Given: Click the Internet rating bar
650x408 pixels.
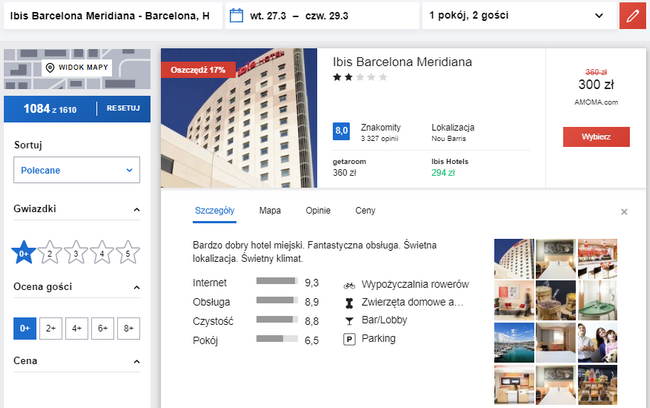Looking at the screenshot, I should (x=277, y=281).
